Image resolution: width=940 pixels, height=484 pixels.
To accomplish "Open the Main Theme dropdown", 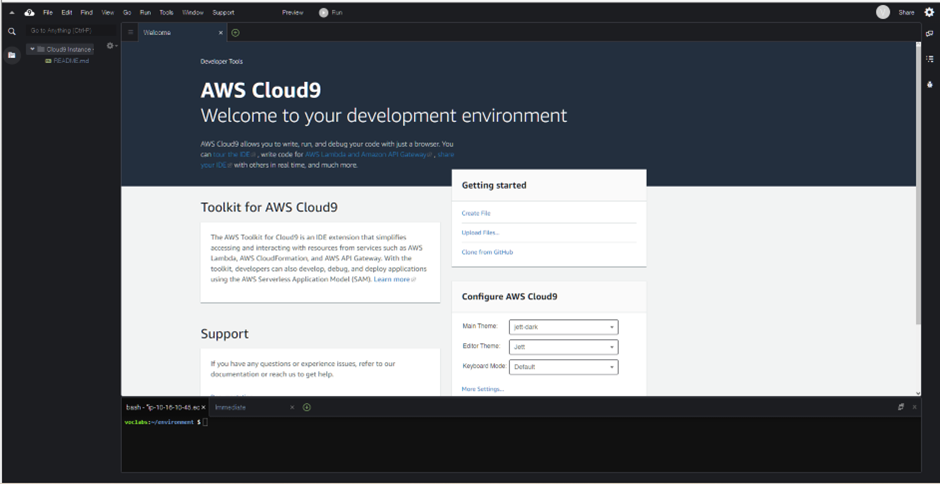I will (564, 327).
